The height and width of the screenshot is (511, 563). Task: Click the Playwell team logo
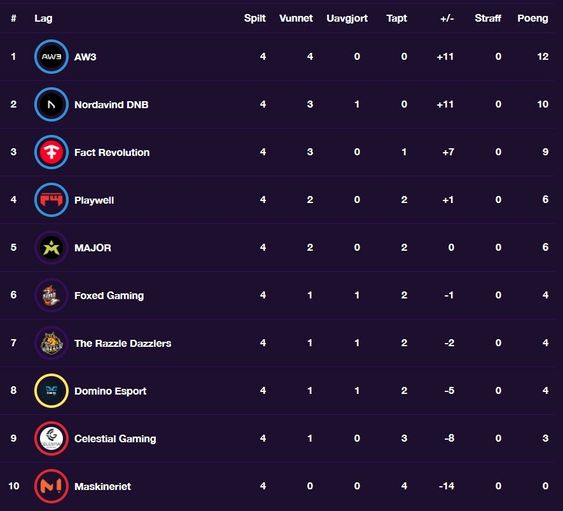pyautogui.click(x=51, y=200)
